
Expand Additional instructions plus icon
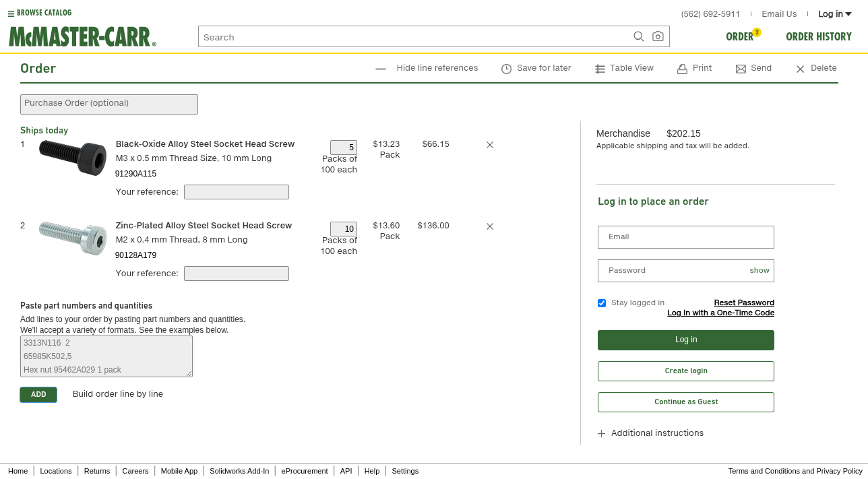[601, 434]
